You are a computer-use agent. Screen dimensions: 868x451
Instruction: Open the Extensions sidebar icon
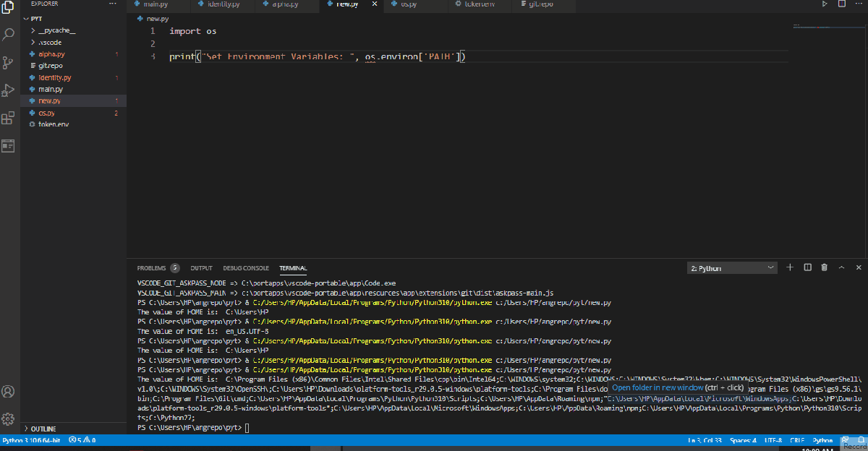(8, 118)
